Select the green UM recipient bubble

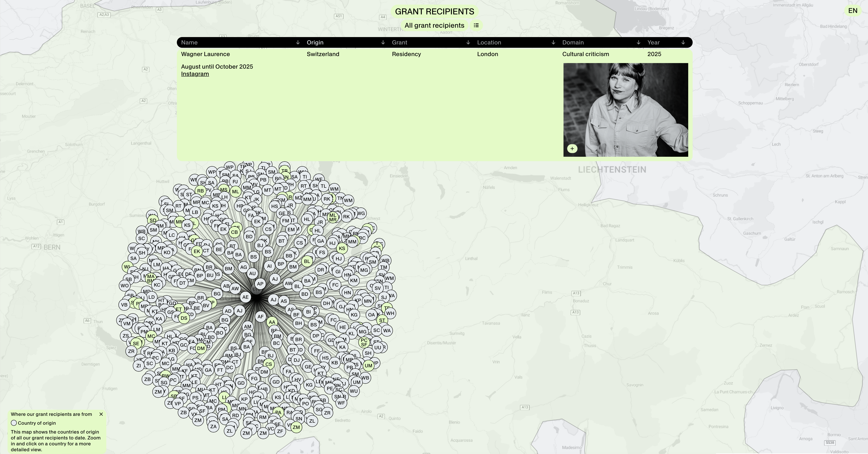(x=368, y=366)
